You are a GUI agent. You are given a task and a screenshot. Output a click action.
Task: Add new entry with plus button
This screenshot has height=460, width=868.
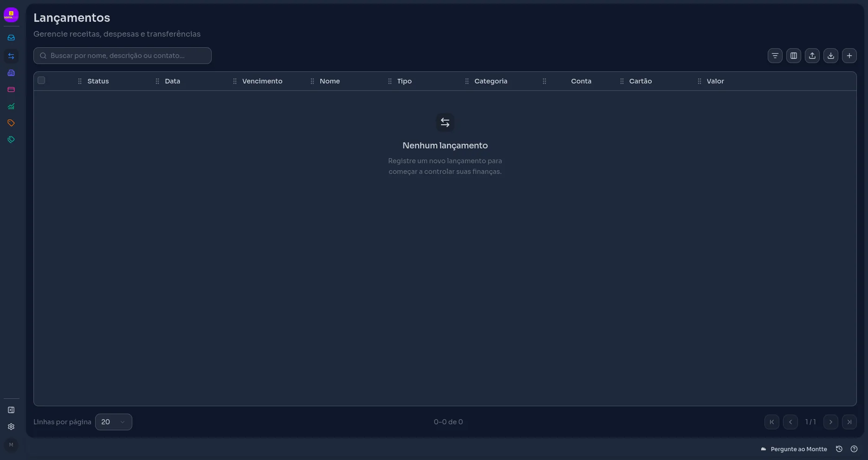849,56
